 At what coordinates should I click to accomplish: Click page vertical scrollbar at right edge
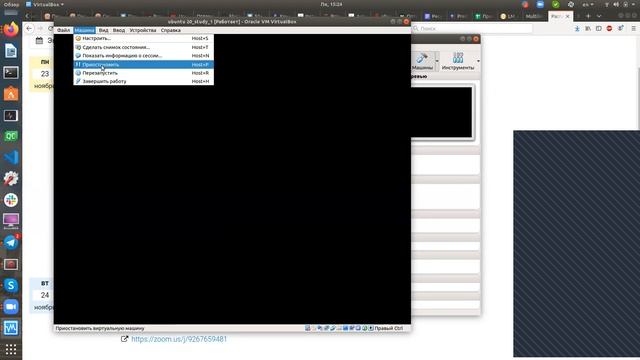click(638, 98)
